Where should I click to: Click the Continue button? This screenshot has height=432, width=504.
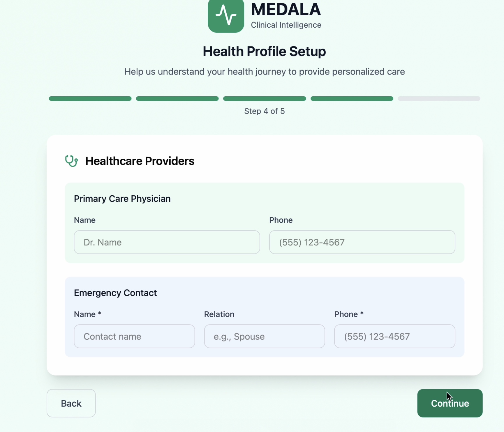(450, 403)
